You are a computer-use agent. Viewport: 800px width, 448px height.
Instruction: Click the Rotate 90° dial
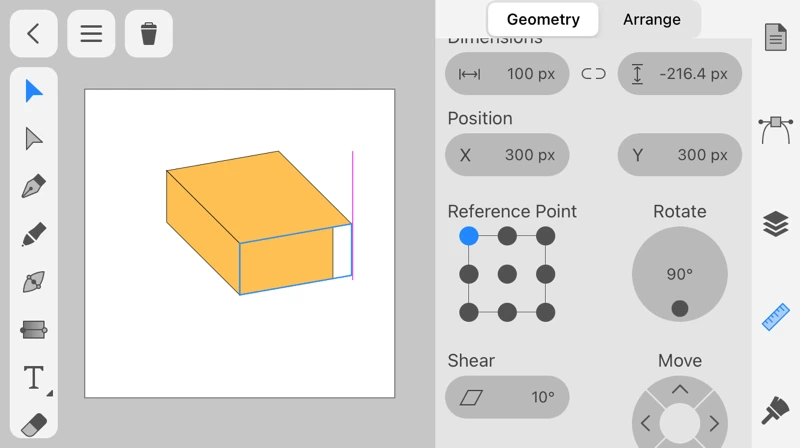[x=680, y=274]
